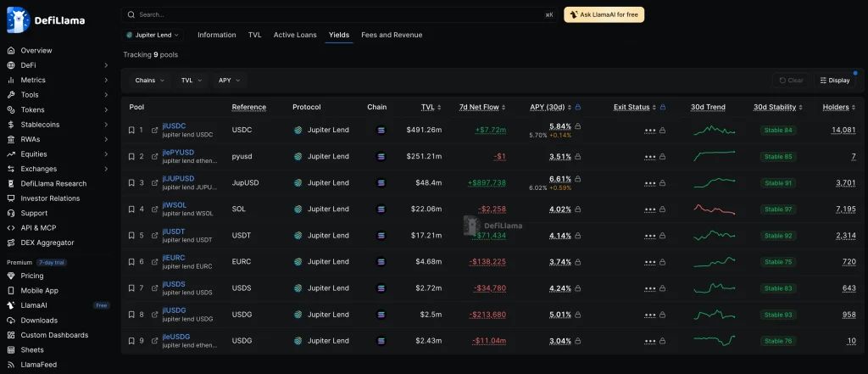Open the TVL filter dropdown

(x=192, y=81)
